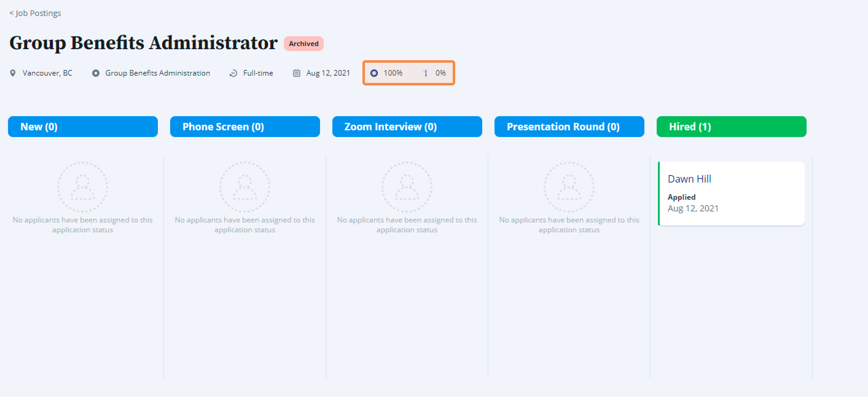Image resolution: width=868 pixels, height=397 pixels.
Task: Click the 100% ring chart icon
Action: [x=374, y=73]
